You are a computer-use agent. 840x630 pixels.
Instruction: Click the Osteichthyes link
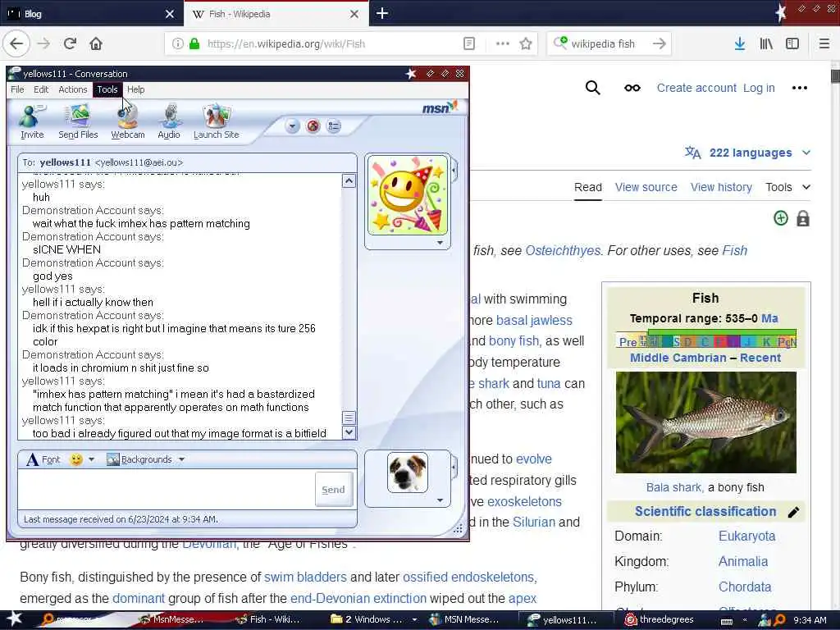coord(563,251)
